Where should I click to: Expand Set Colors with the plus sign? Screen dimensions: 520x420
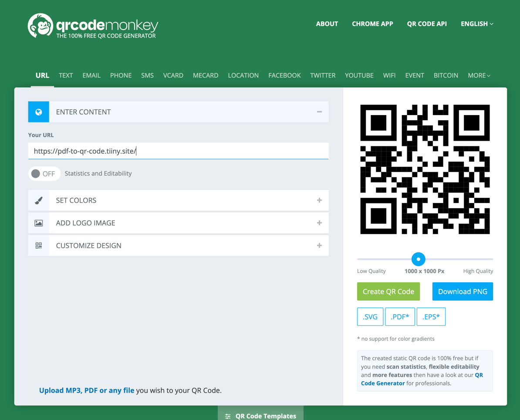point(319,200)
